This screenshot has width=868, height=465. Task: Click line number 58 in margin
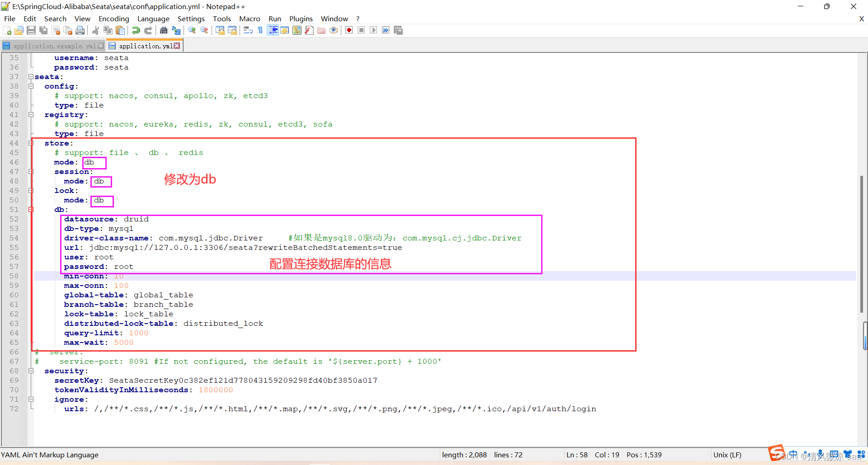pyautogui.click(x=14, y=276)
